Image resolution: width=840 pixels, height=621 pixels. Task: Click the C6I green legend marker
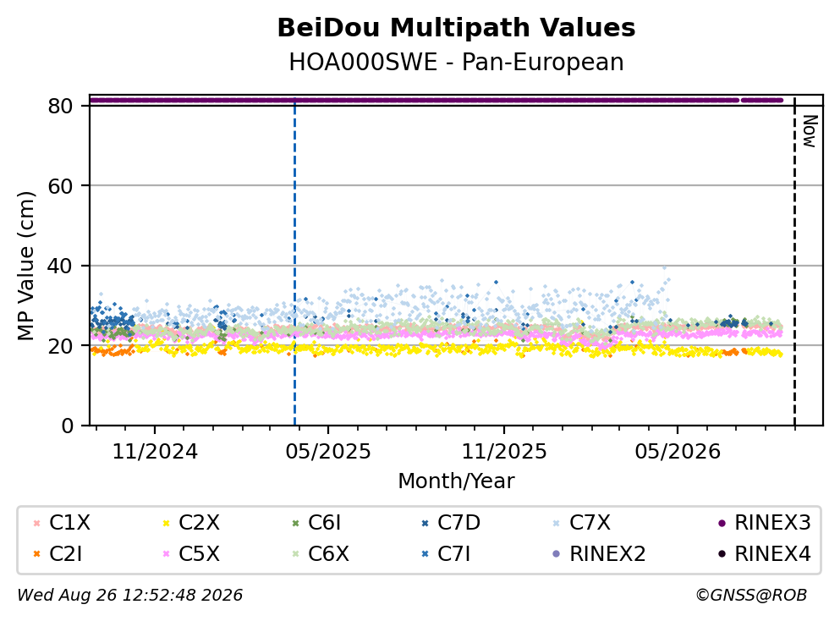coord(296,523)
